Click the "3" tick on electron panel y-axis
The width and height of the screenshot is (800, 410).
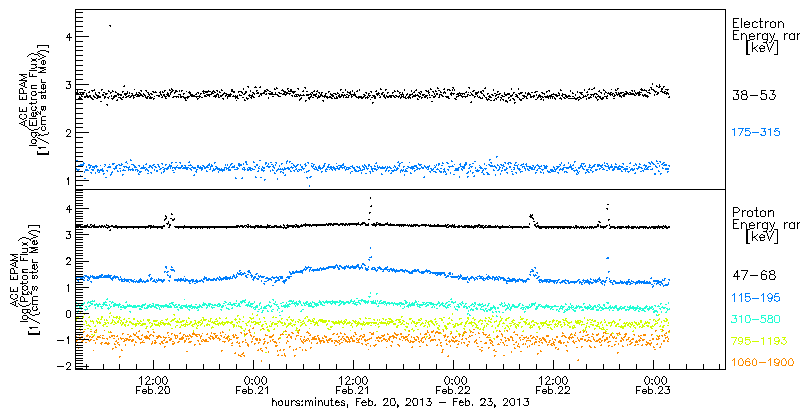point(66,85)
